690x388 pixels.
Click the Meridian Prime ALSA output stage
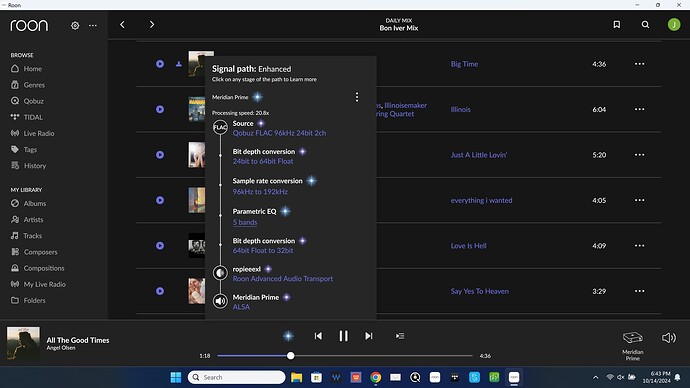241,307
